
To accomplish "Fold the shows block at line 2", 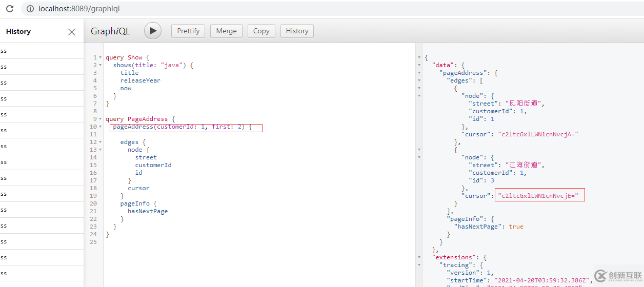I will [100, 65].
